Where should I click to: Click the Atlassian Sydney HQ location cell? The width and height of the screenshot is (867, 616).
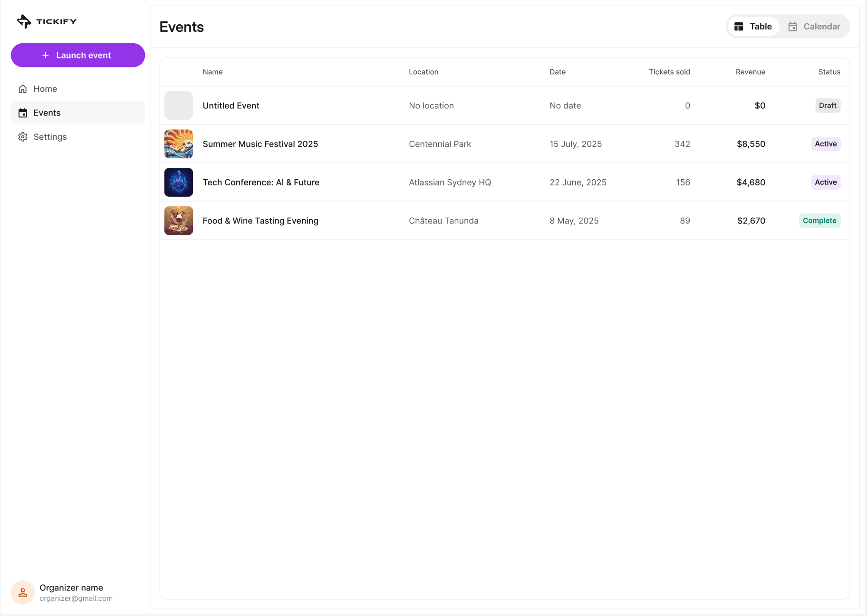pyautogui.click(x=450, y=183)
